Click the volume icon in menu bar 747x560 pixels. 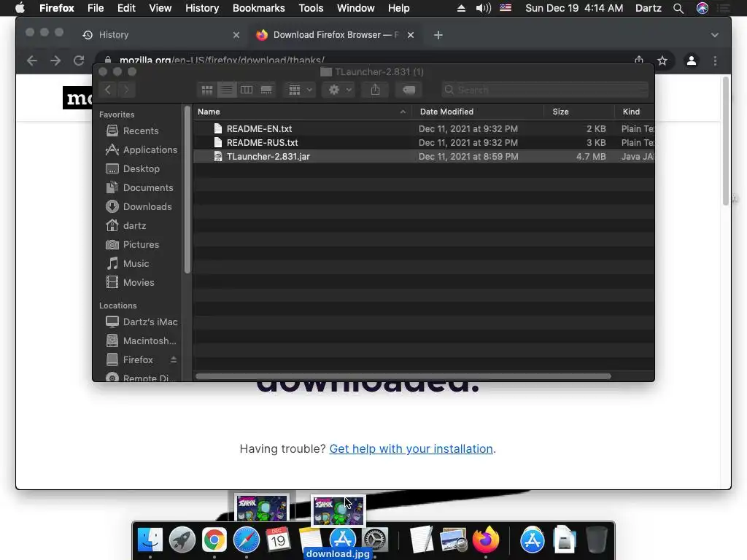coord(483,8)
